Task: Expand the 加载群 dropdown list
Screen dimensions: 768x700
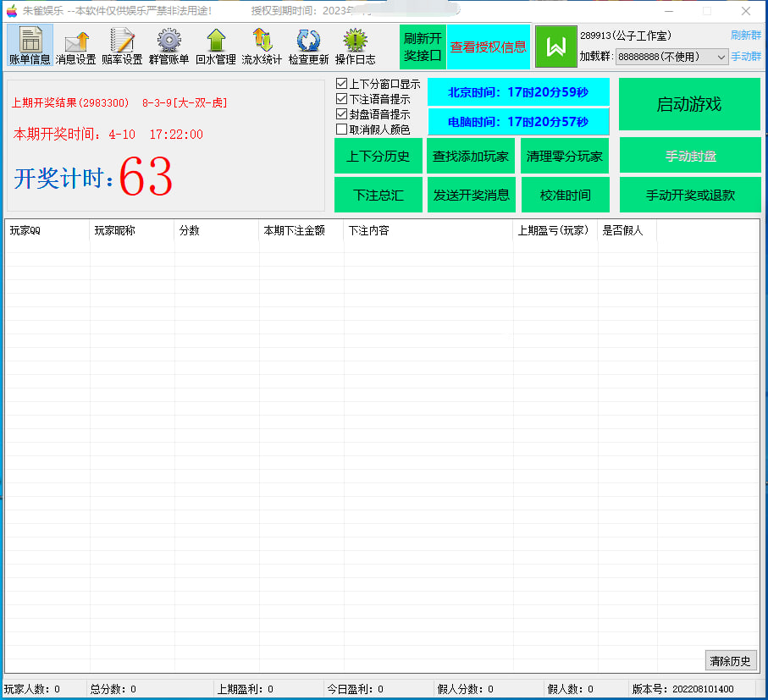Action: pos(721,57)
